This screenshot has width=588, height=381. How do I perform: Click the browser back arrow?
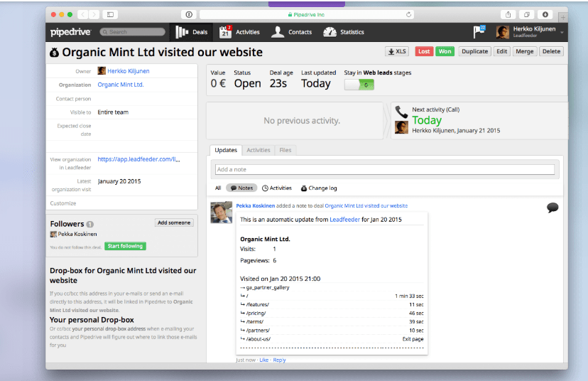(83, 15)
